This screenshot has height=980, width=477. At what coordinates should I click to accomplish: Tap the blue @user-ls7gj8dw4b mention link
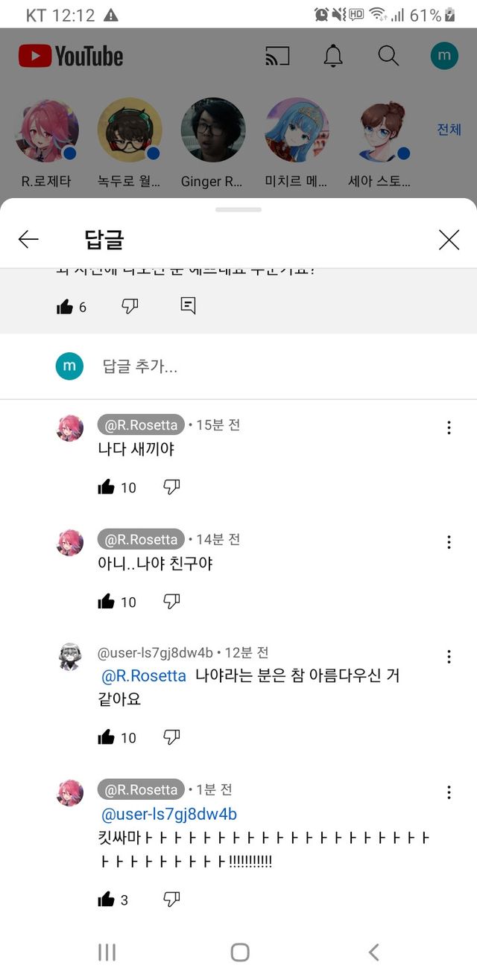pos(169,814)
